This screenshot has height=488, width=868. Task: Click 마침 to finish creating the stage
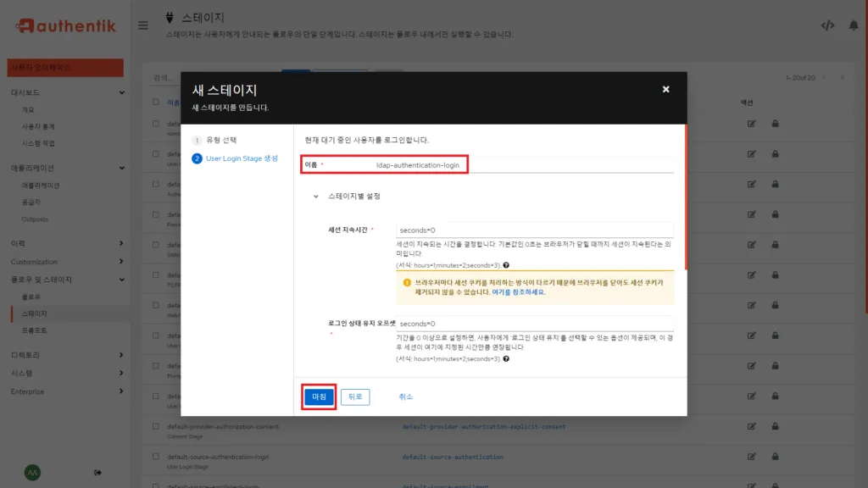click(x=318, y=396)
